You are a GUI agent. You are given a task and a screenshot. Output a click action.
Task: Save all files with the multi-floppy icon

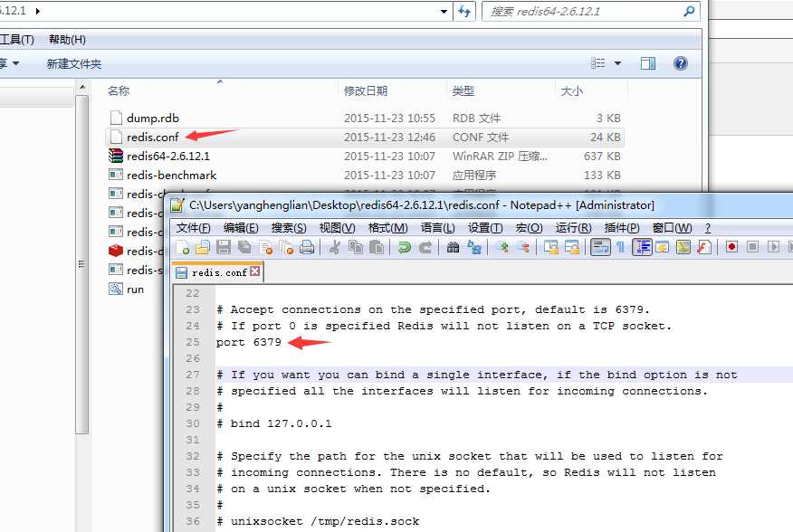click(244, 247)
